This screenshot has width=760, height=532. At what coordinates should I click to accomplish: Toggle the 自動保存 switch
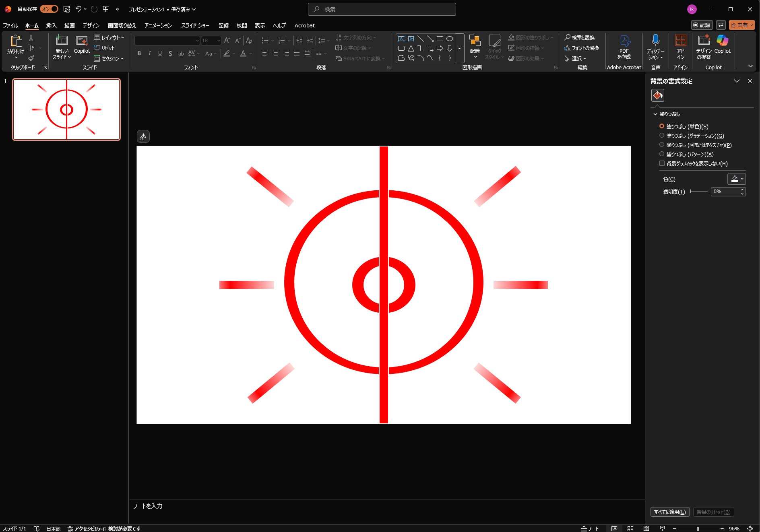click(50, 9)
